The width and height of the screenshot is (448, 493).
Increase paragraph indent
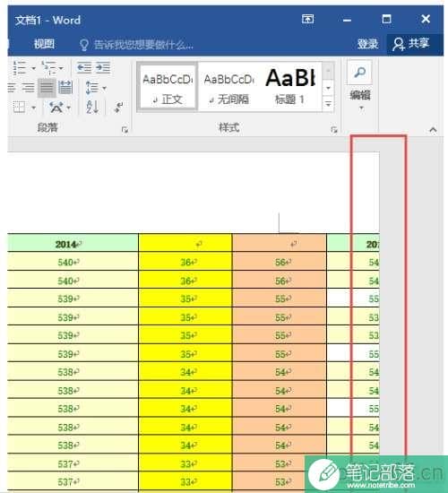coord(103,67)
